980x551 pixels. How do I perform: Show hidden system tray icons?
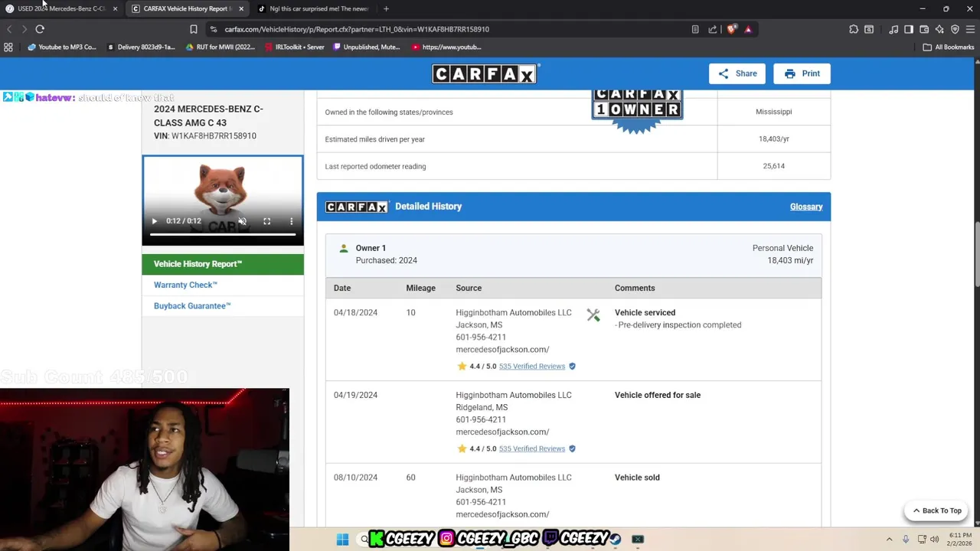pyautogui.click(x=889, y=540)
